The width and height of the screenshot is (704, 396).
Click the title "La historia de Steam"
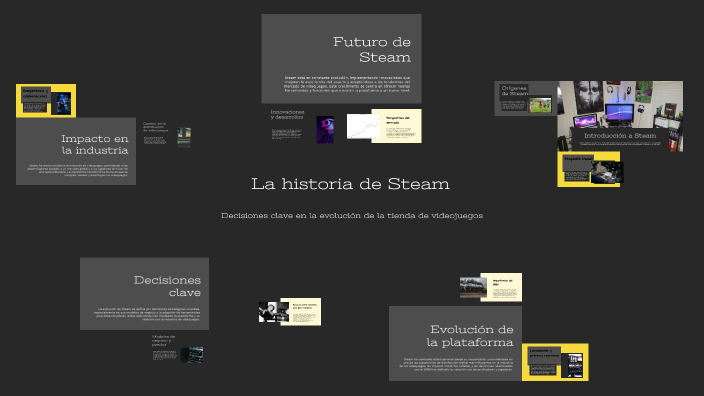point(350,184)
